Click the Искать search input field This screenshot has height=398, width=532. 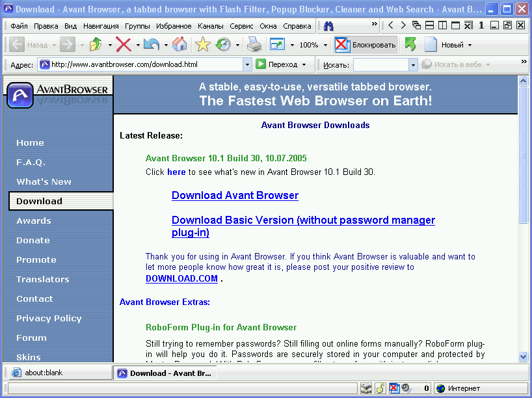(380, 64)
